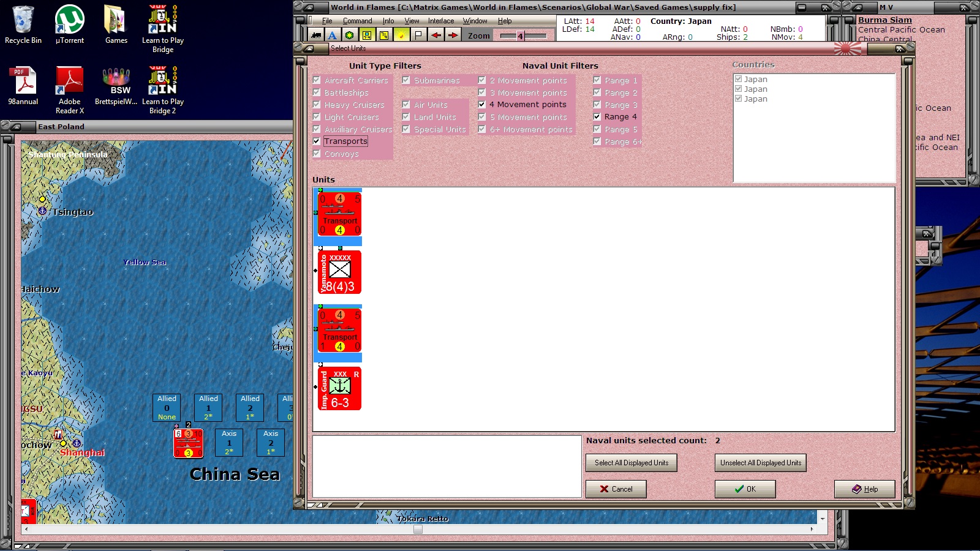Screen dimensions: 980x551
Task: Click the Help button in Select Units dialog
Action: pos(864,489)
